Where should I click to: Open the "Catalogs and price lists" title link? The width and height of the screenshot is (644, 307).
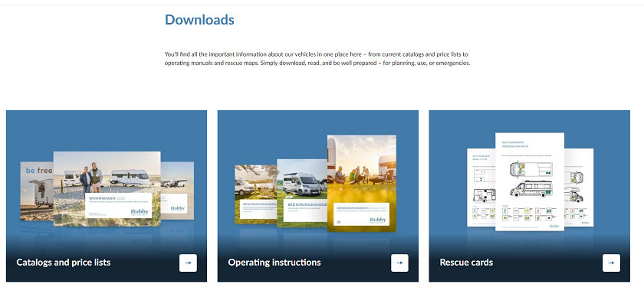64,263
